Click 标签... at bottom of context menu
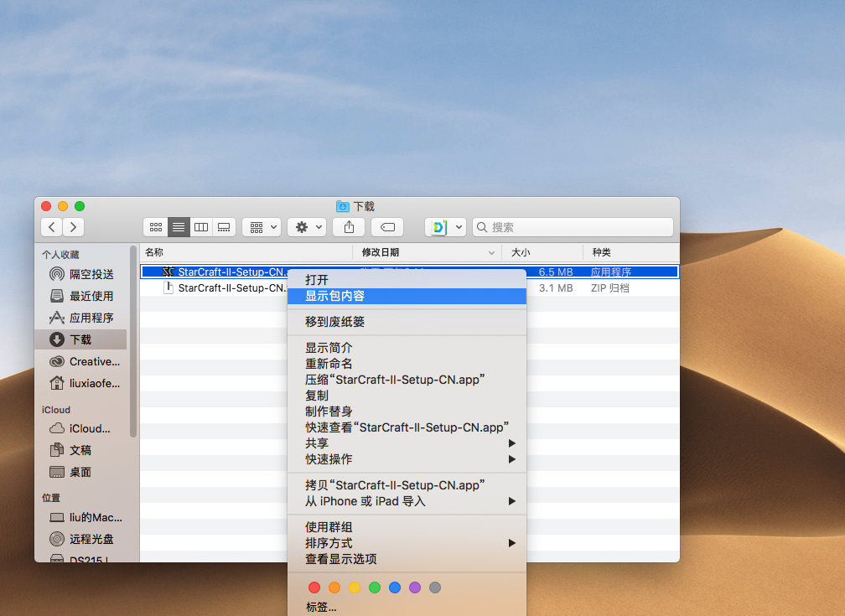This screenshot has width=845, height=616. pyautogui.click(x=321, y=608)
